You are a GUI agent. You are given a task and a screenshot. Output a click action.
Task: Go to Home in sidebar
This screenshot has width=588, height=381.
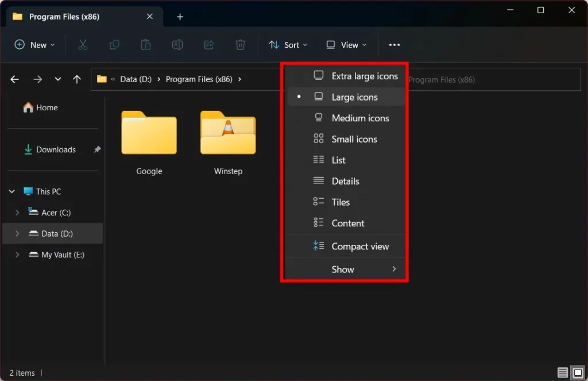click(41, 107)
